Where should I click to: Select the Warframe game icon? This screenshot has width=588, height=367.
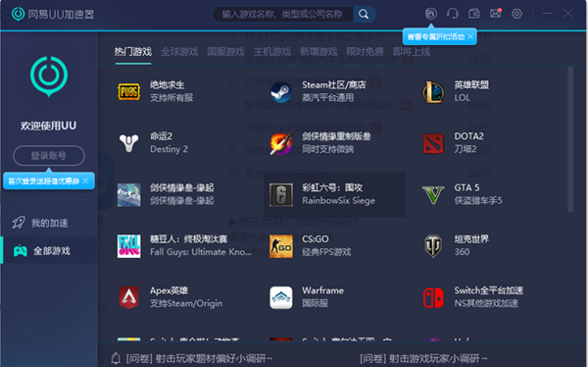coord(281,297)
